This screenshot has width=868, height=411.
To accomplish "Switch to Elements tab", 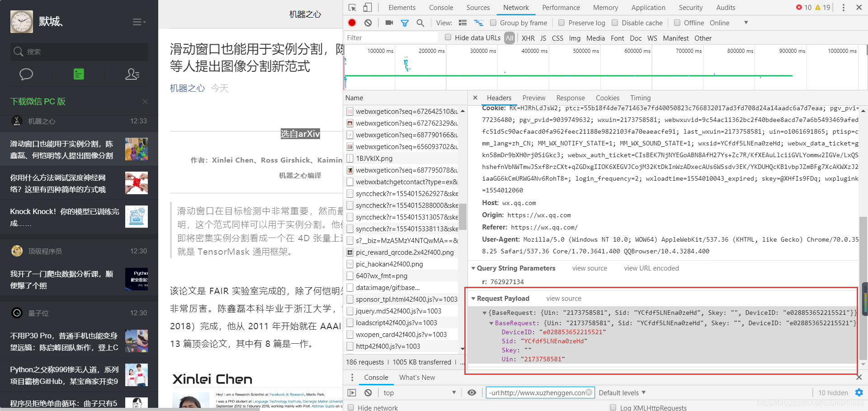I will [401, 8].
